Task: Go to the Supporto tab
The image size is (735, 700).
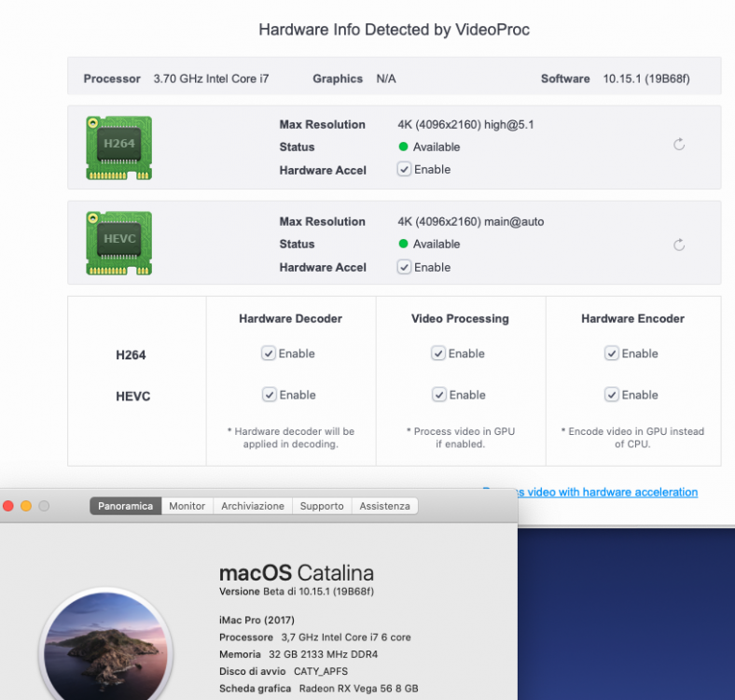Action: pos(322,506)
